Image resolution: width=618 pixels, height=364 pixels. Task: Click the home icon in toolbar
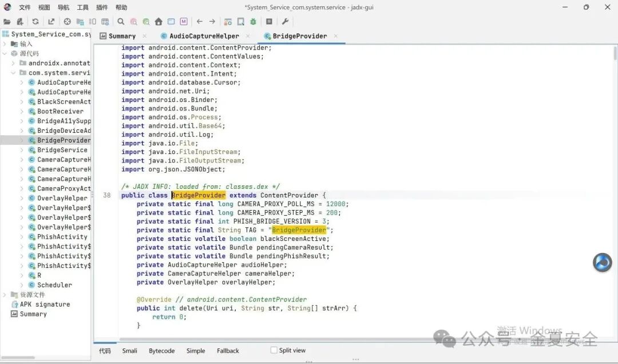coord(159,22)
